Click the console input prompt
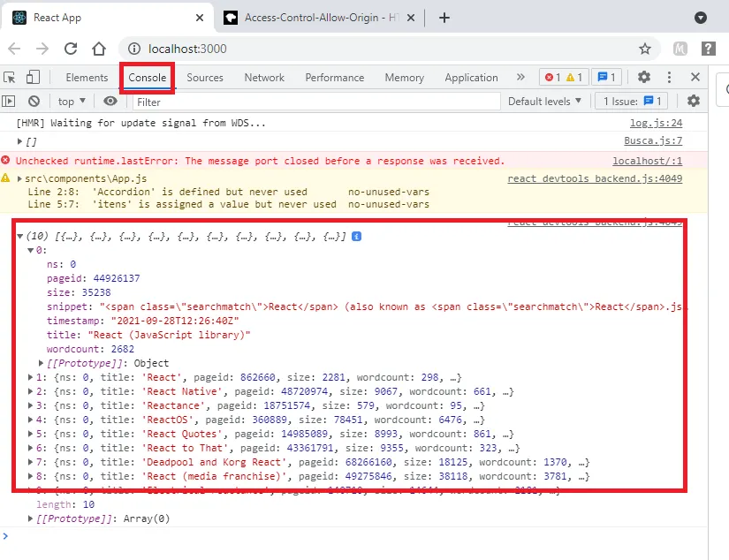This screenshot has height=560, width=729. (353, 536)
